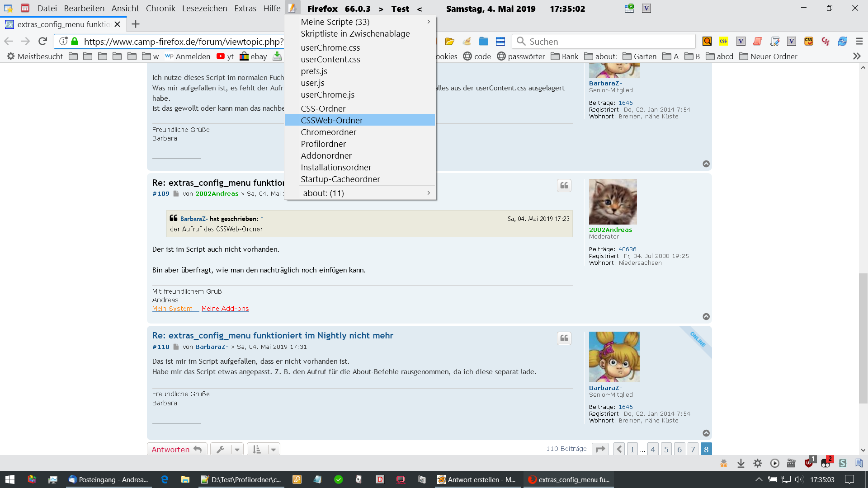Image resolution: width=868 pixels, height=488 pixels.
Task: Open sort options dropdown arrow
Action: pyautogui.click(x=273, y=449)
